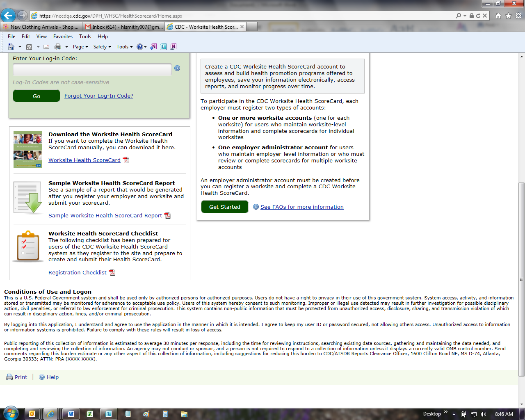Click the OneNote Linked Notes icon
Screen dimensions: 525x420
(173, 47)
